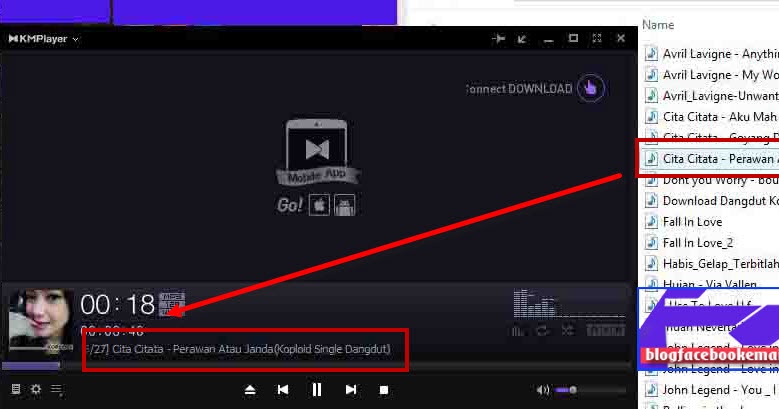Image resolution: width=779 pixels, height=409 pixels.
Task: Skip to the next track
Action: 351,390
